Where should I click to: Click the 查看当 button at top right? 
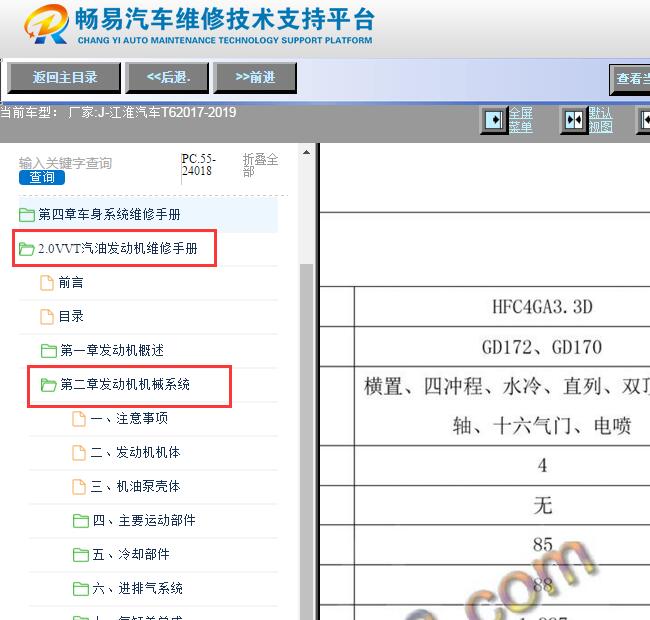630,79
